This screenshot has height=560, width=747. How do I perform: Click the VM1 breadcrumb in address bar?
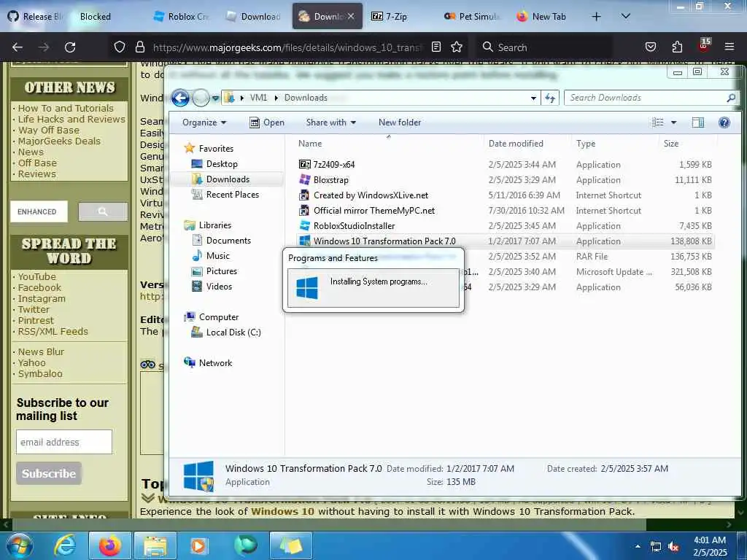coord(259,98)
